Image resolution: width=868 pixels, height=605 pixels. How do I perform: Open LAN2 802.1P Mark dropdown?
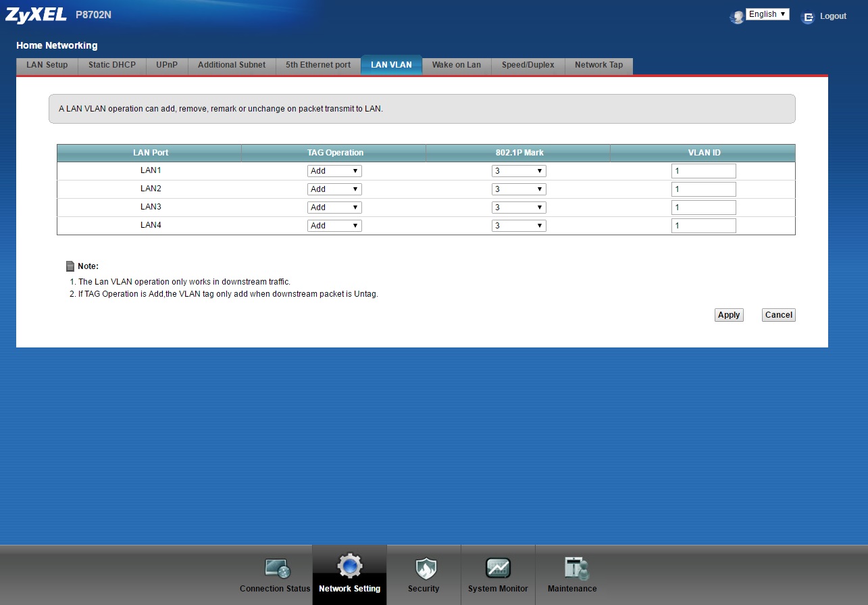519,189
